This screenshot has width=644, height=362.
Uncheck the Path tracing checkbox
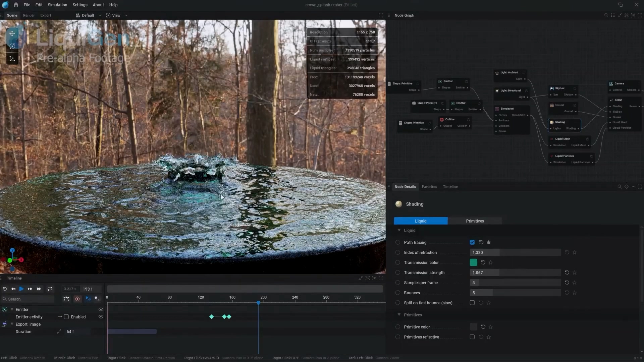click(x=472, y=242)
